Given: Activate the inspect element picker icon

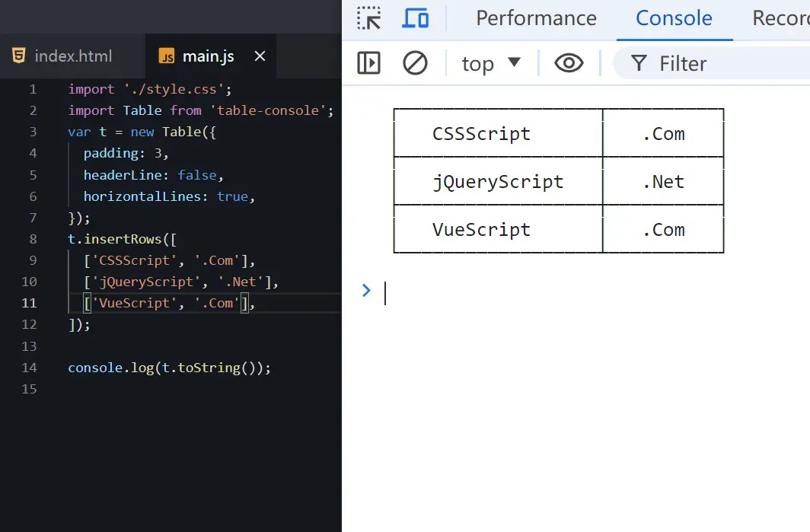Looking at the screenshot, I should click(368, 18).
